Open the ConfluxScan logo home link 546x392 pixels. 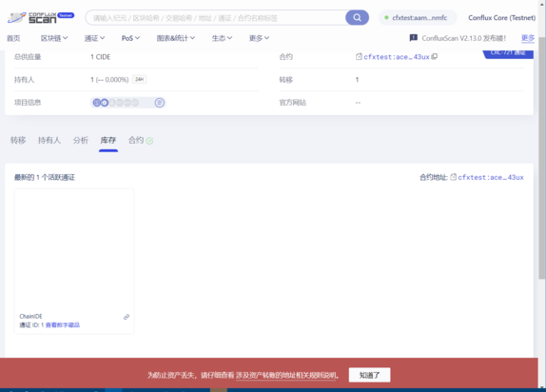(41, 17)
